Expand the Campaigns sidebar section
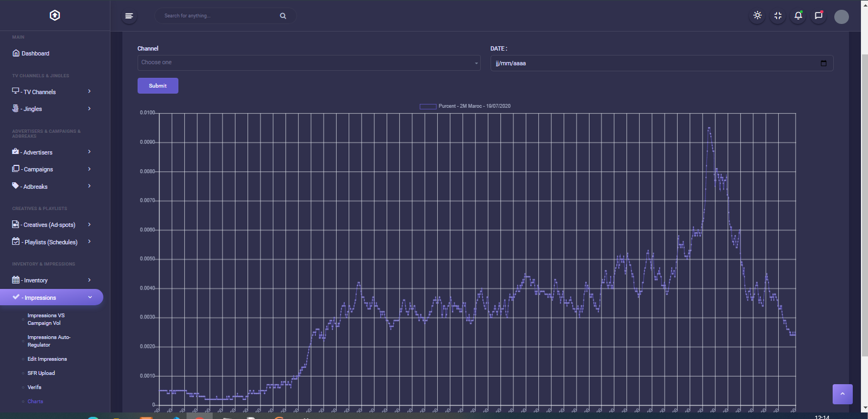The height and width of the screenshot is (419, 868). point(51,169)
